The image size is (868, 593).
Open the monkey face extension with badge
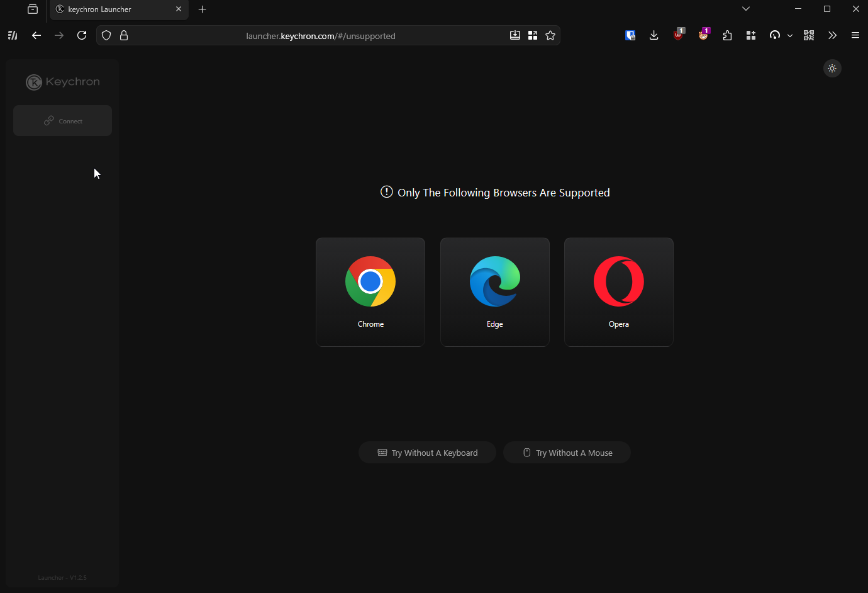click(x=703, y=35)
